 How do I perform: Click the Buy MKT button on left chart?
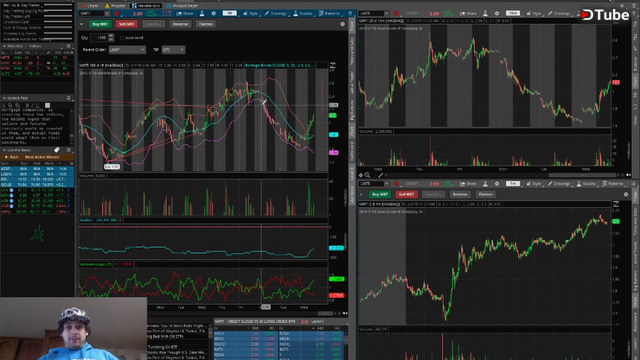100,24
